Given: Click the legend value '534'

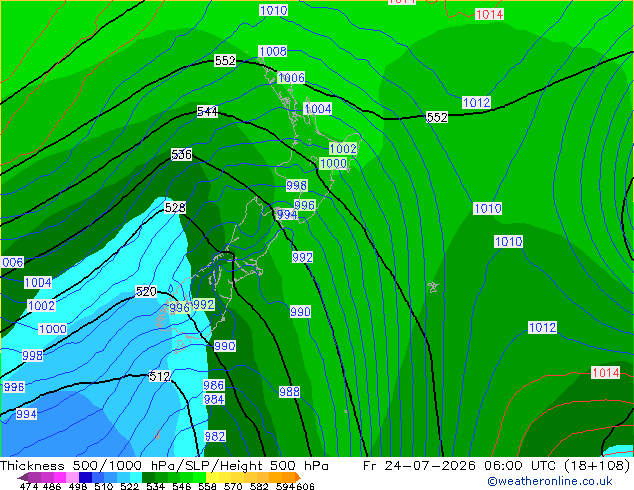Looking at the screenshot, I should (156, 486).
